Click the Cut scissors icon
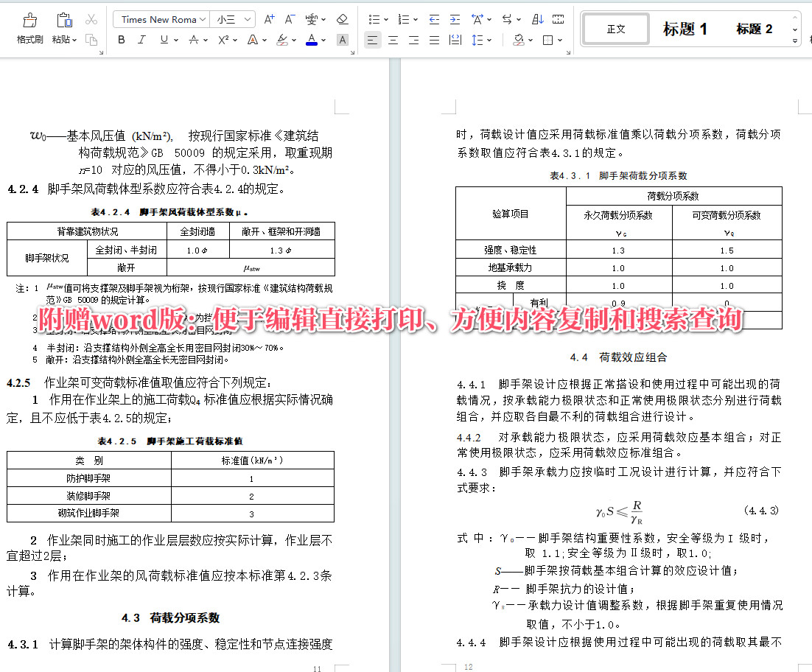The image size is (812, 672). point(91,19)
